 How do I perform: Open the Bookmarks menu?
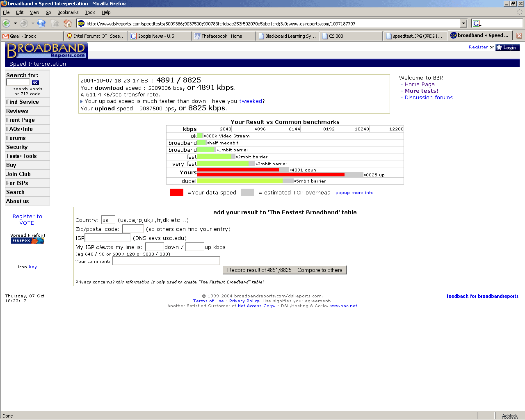(x=68, y=12)
